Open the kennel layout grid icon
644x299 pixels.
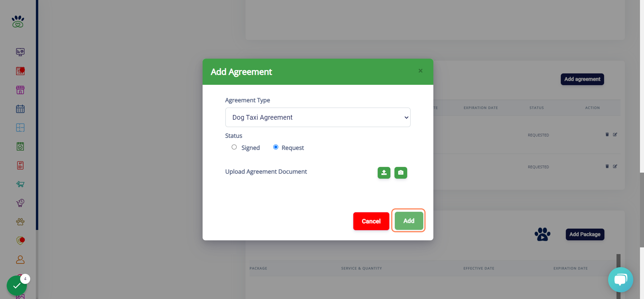point(20,127)
